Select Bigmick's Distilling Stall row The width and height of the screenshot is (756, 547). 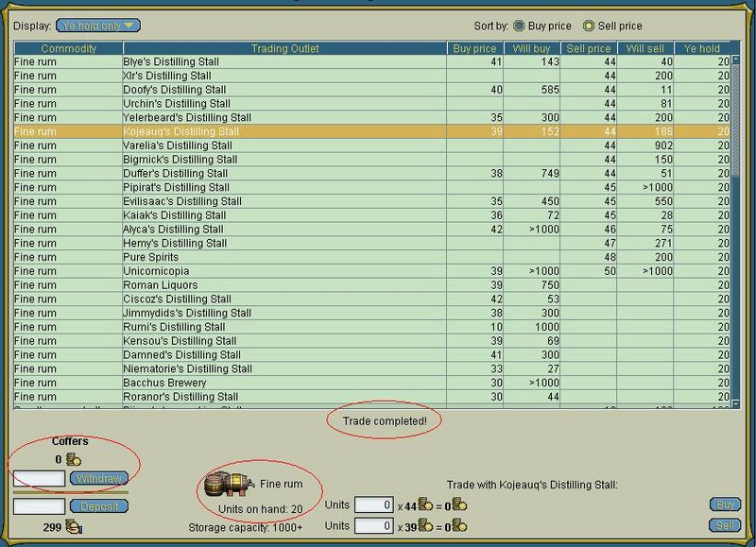[372, 160]
